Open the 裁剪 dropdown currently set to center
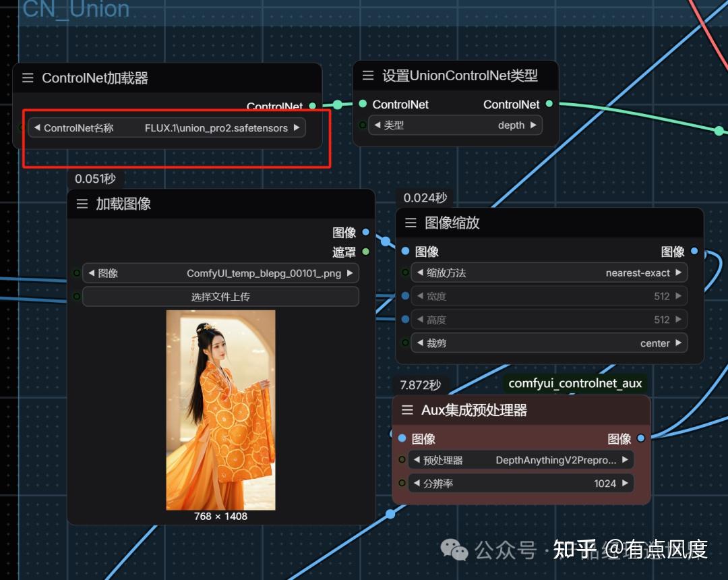This screenshot has width=728, height=580. (549, 343)
